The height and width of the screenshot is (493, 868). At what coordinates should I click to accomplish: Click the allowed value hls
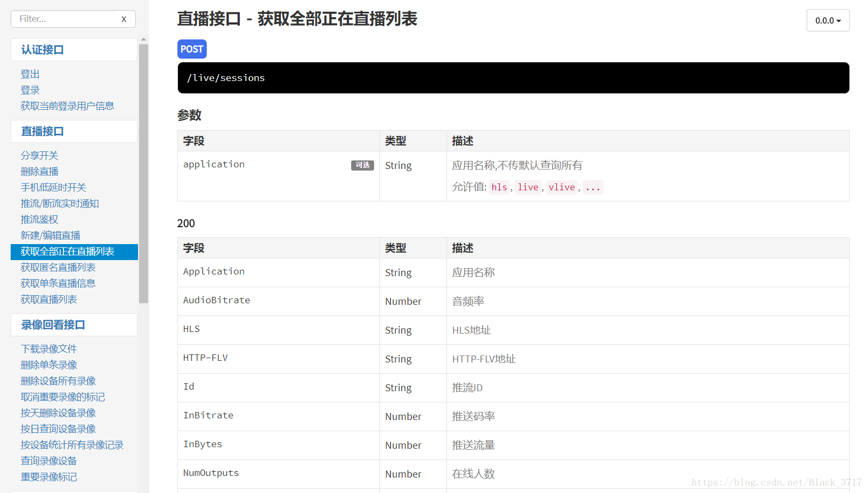pyautogui.click(x=499, y=187)
